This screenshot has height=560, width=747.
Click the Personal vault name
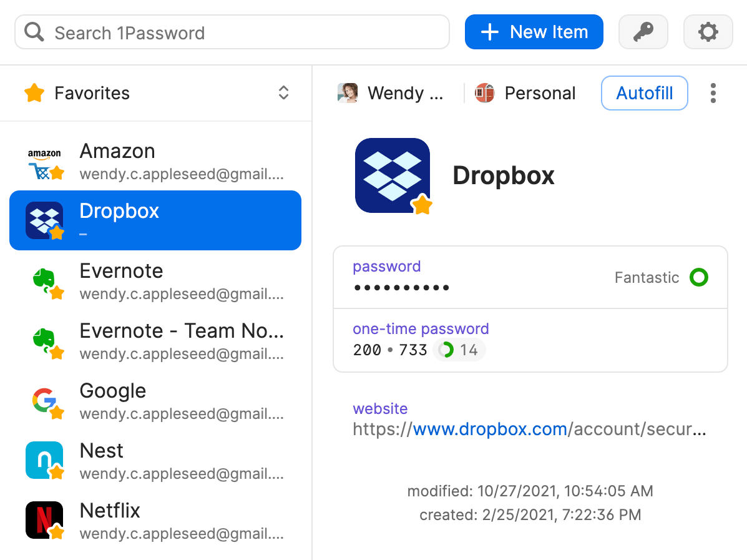540,93
